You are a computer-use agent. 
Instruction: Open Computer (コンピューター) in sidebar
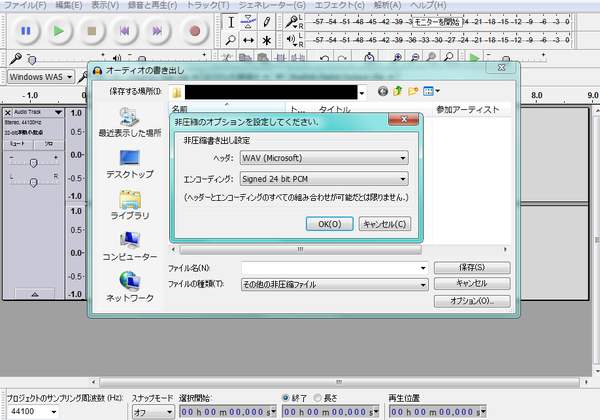[130, 246]
